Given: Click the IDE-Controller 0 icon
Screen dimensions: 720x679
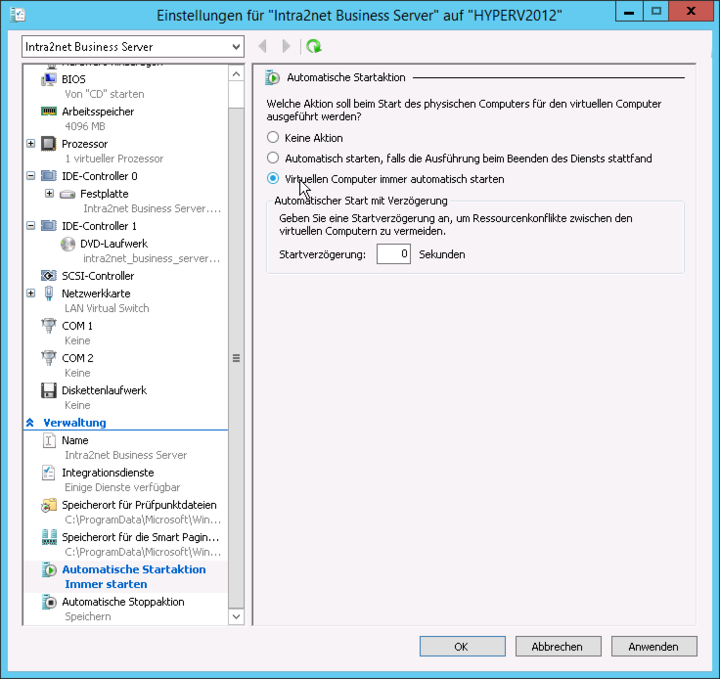Looking at the screenshot, I should 49,176.
